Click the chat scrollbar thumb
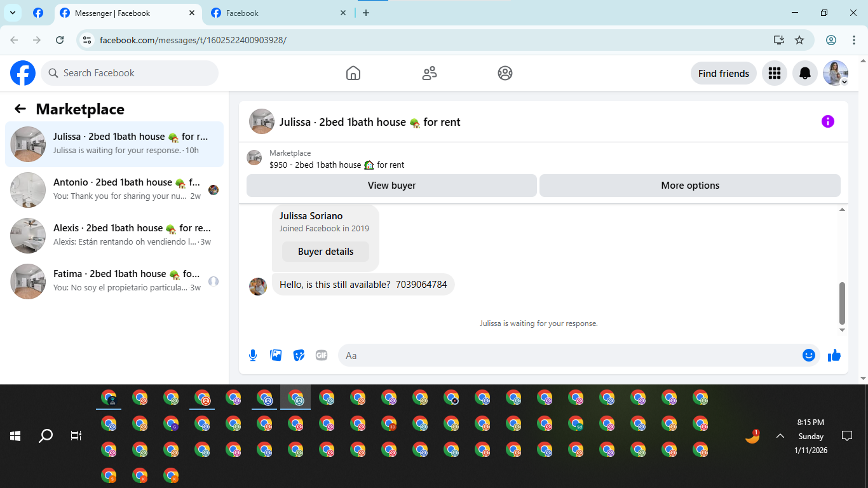868x488 pixels. pos(843,303)
